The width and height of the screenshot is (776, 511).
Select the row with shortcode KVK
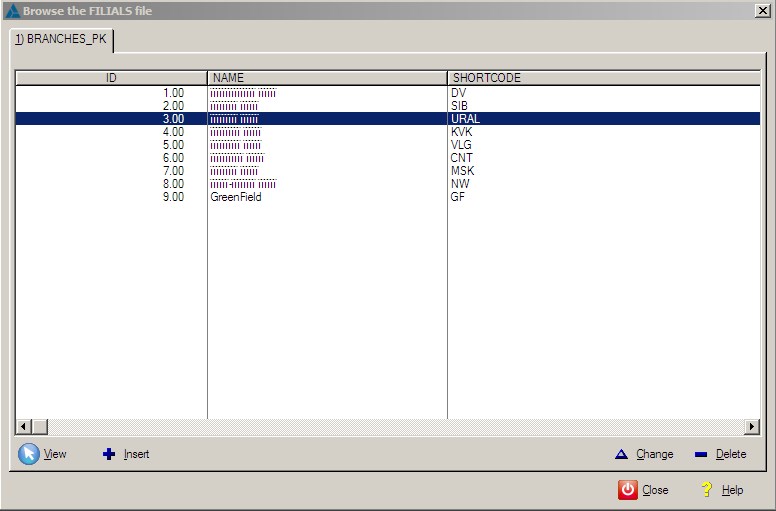[x=461, y=132]
